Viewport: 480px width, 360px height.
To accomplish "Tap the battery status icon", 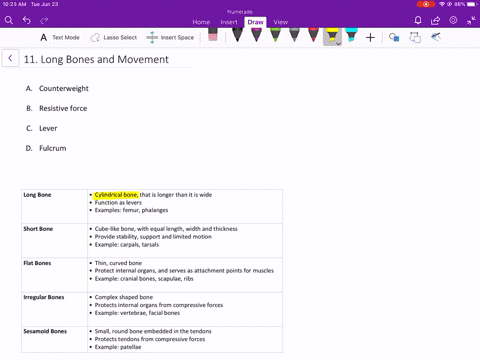I will (x=472, y=4).
